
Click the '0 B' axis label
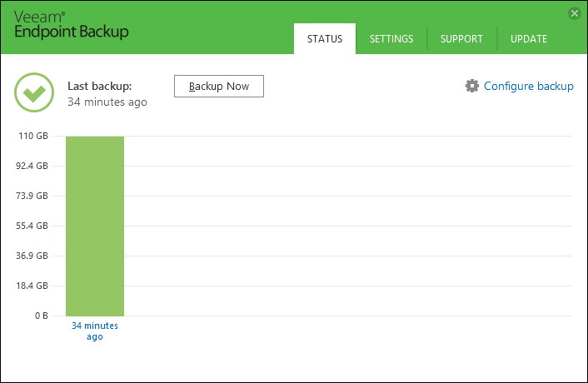(42, 316)
